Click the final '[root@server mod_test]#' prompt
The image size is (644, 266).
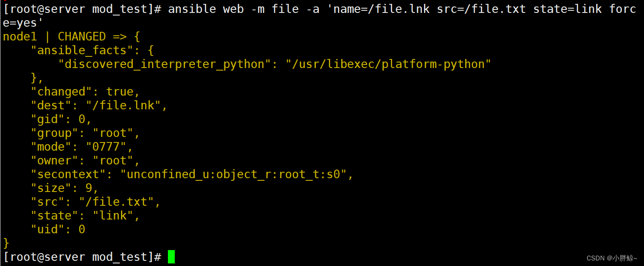(x=82, y=257)
